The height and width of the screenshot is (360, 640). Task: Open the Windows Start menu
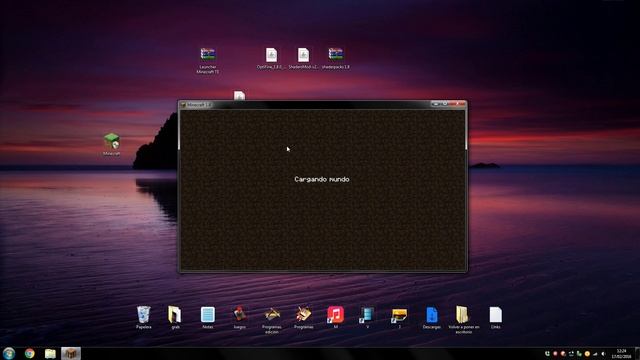pos(9,353)
